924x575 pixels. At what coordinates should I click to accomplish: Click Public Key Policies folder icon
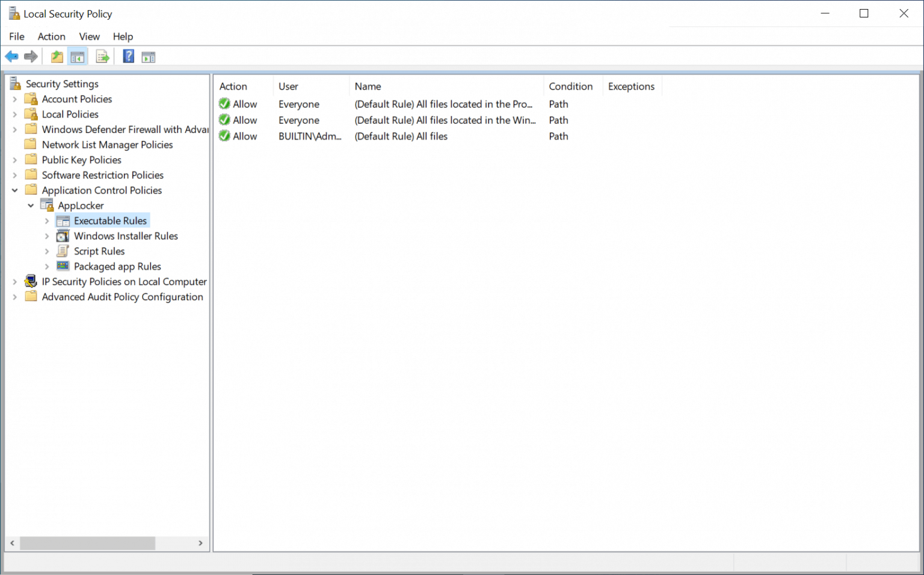(31, 159)
